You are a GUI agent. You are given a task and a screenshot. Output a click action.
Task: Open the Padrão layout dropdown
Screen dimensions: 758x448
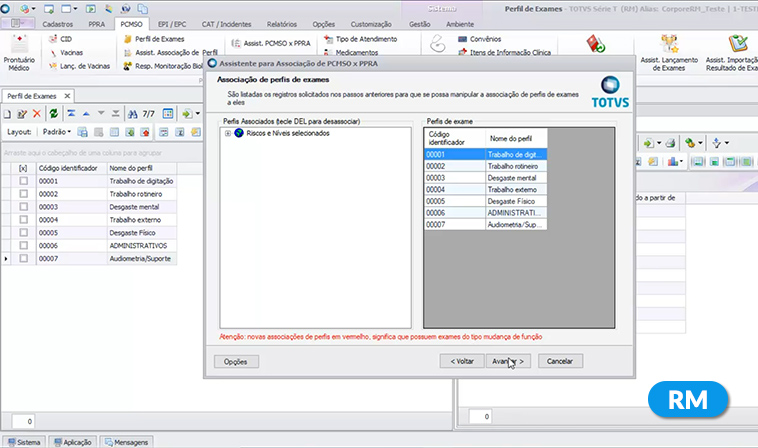point(56,132)
